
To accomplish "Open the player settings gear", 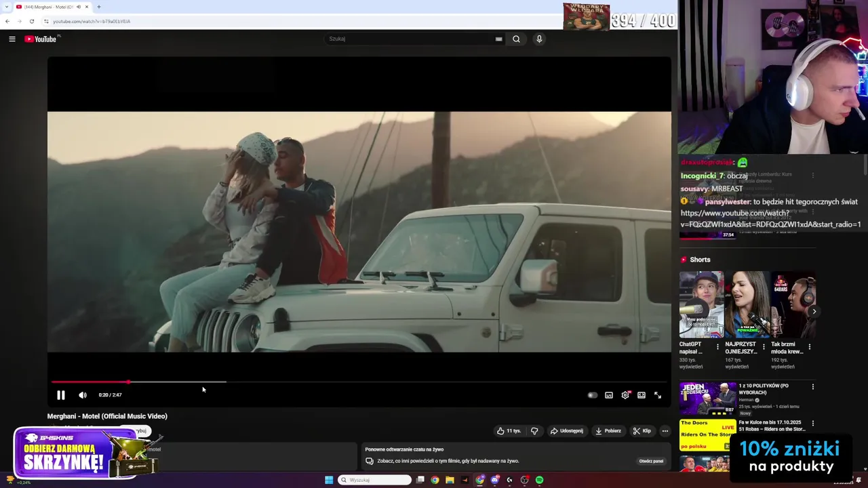I will pyautogui.click(x=625, y=395).
